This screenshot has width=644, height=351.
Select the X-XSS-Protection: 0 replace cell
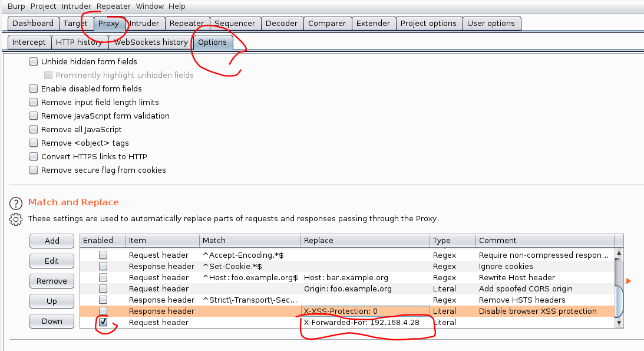point(365,311)
